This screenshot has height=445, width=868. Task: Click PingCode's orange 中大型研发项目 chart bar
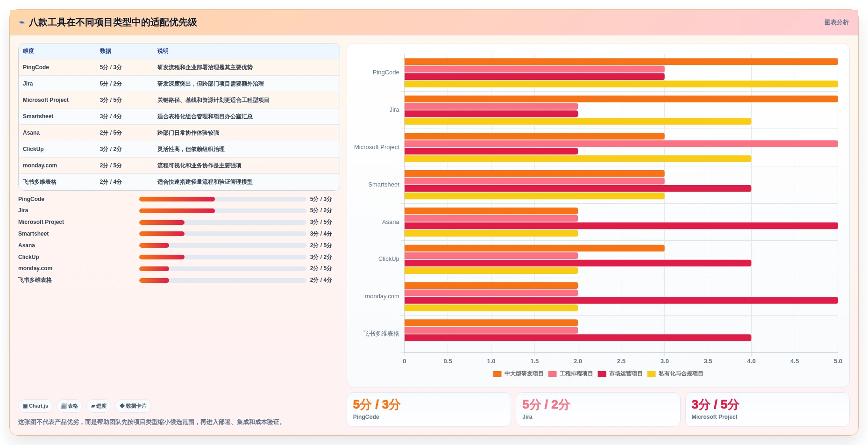621,62
